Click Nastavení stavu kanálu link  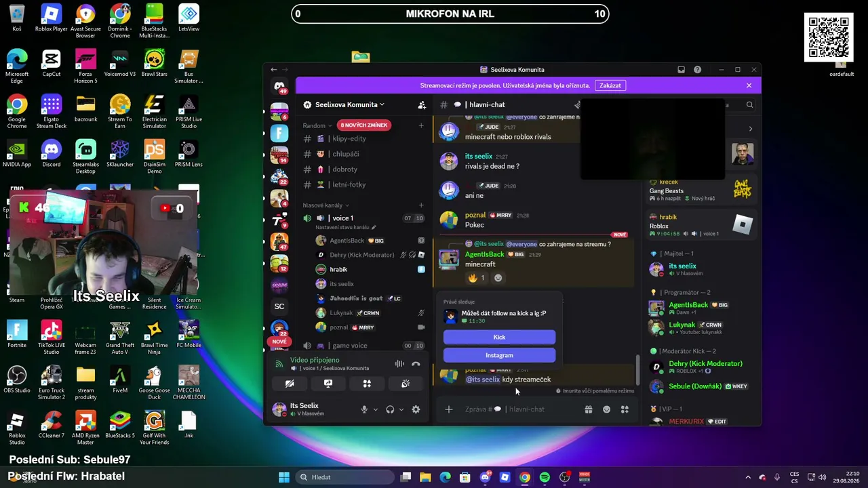point(347,227)
